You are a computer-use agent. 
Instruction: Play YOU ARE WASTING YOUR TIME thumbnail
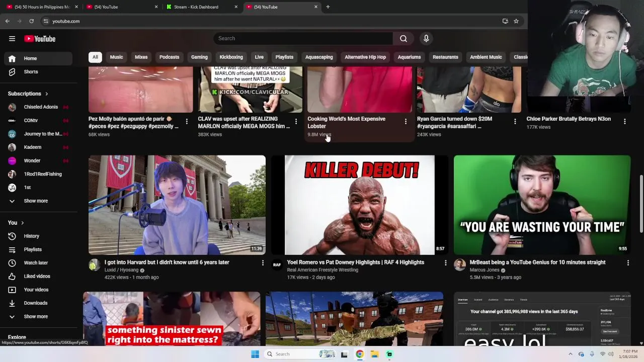coord(542,205)
